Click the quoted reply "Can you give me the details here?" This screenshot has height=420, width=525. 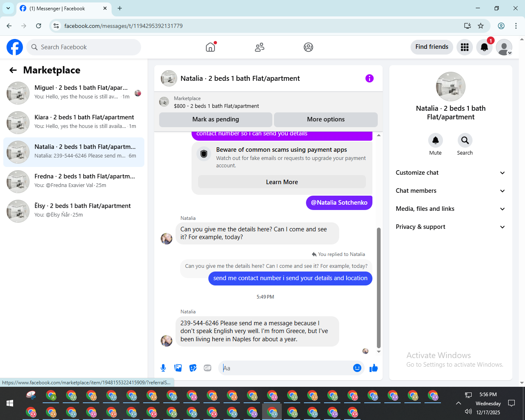point(276,266)
